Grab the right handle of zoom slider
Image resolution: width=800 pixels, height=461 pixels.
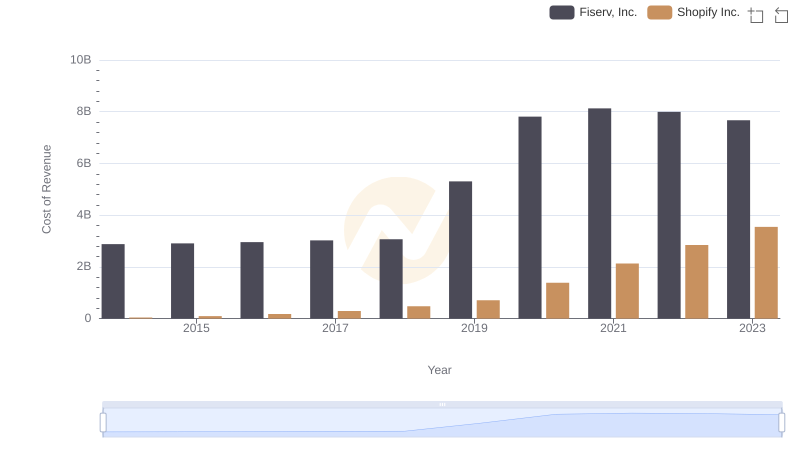[782, 423]
